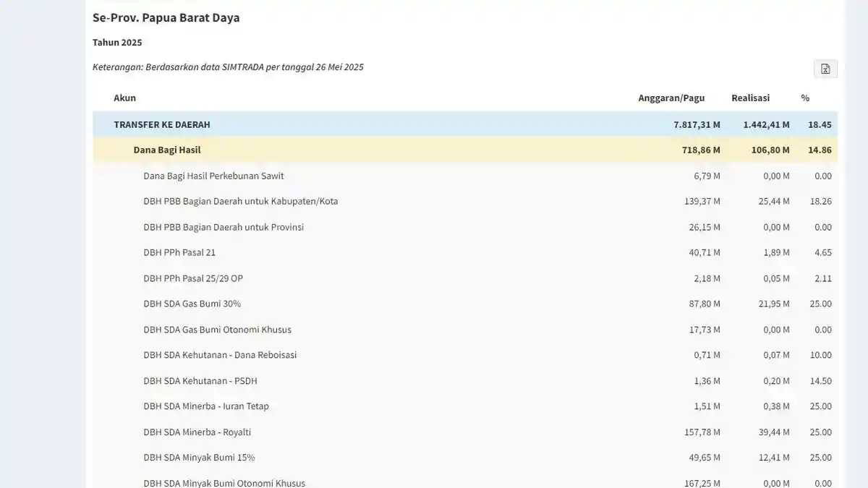Viewport: 868px width, 488px height.
Task: Click the 0,38 M realization cell
Action: 776,406
